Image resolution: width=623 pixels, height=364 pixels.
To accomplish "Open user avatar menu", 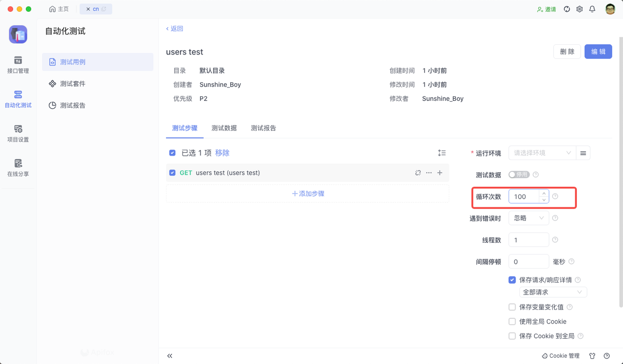I will (610, 9).
